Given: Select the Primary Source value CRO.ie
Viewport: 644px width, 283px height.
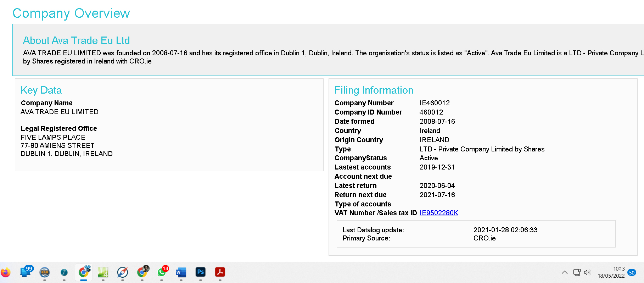Looking at the screenshot, I should tap(485, 238).
